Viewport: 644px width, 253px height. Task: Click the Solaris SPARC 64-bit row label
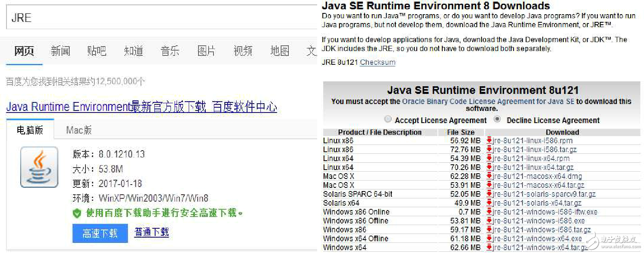pyautogui.click(x=358, y=194)
